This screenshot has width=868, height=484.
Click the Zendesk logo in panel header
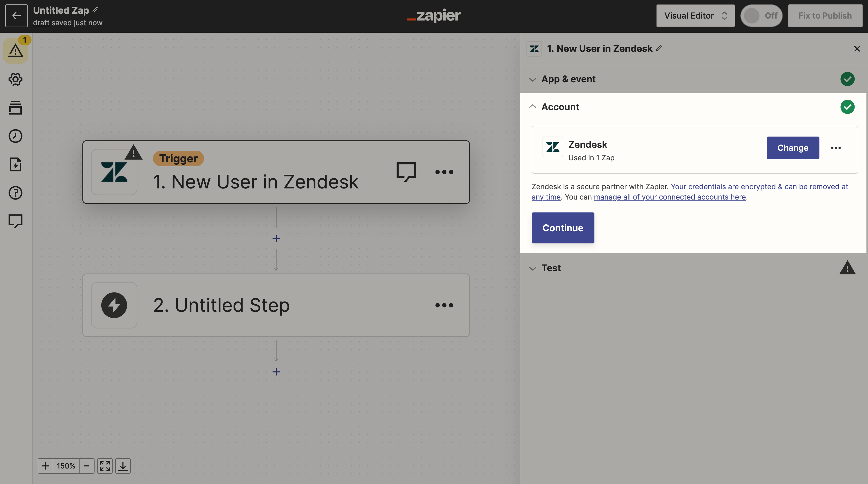(534, 49)
